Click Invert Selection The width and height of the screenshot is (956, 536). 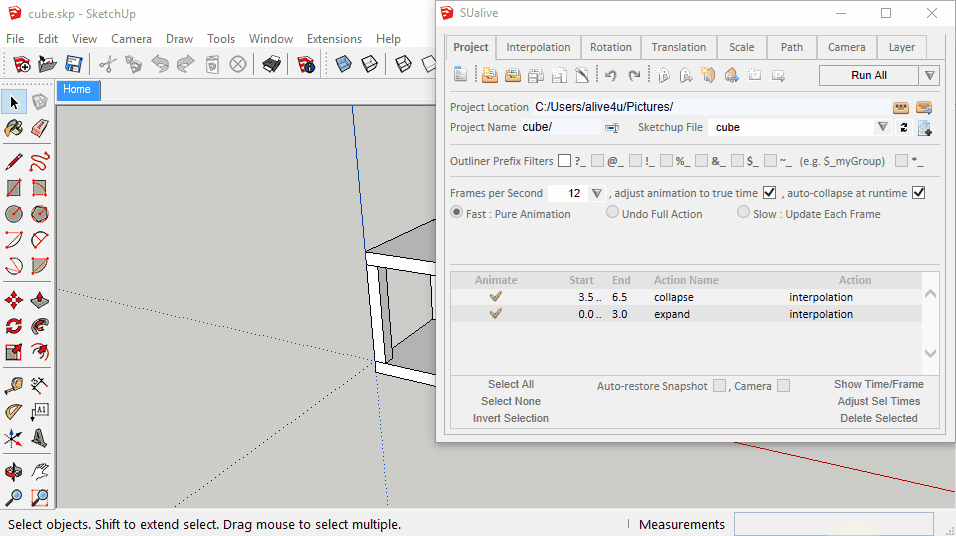(x=511, y=418)
